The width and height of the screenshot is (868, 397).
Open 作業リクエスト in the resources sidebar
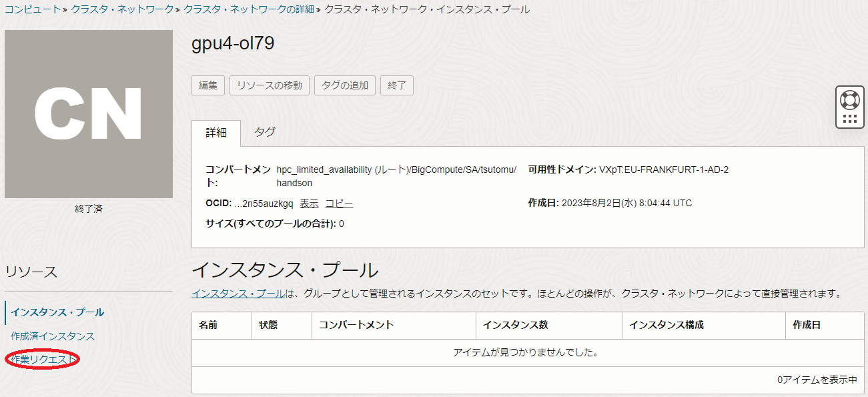(x=43, y=360)
